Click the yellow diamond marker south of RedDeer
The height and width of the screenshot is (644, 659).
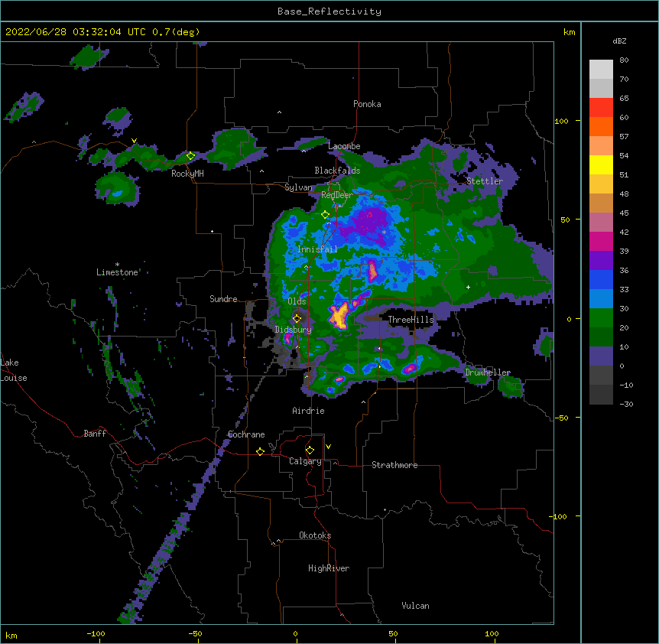(325, 215)
